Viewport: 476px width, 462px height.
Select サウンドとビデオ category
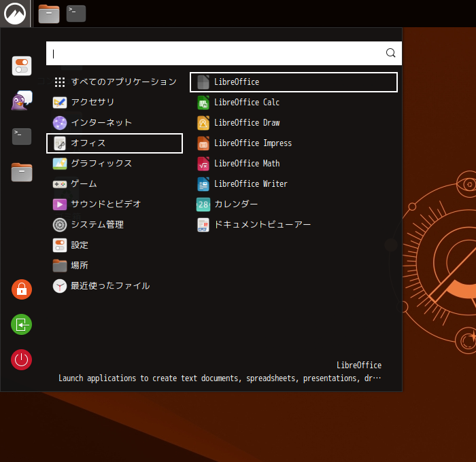tap(114, 204)
